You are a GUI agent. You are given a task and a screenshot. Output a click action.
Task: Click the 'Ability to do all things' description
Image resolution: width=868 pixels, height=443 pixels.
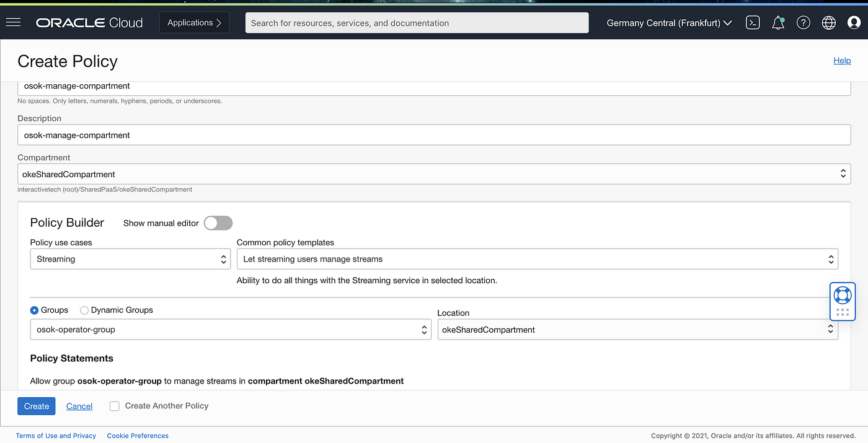[x=367, y=280]
